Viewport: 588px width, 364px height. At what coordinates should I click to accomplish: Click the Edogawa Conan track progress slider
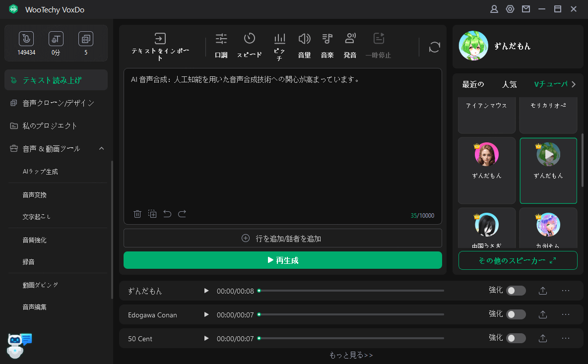point(351,314)
